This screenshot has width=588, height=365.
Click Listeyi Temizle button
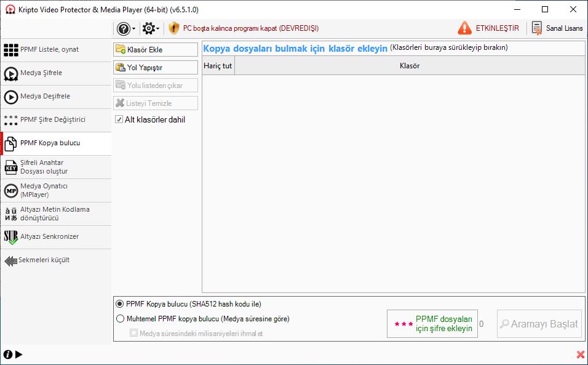tap(155, 103)
